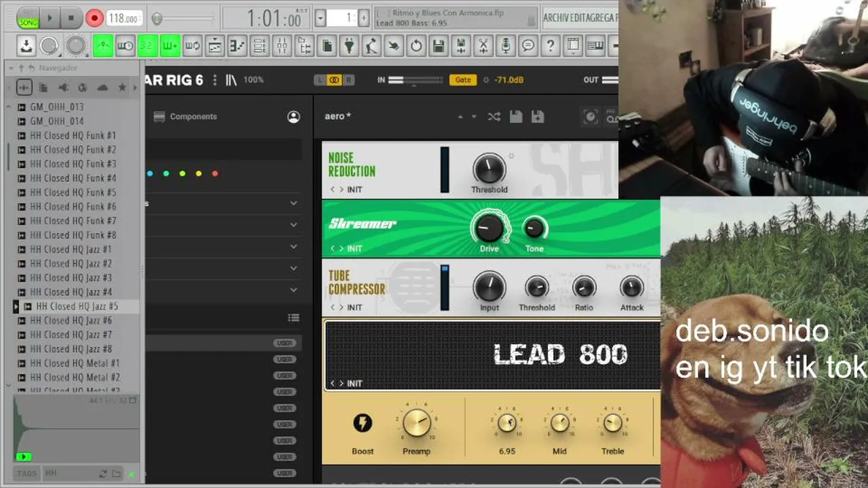
Task: Switch to the browser globe library tab
Action: click(x=83, y=87)
